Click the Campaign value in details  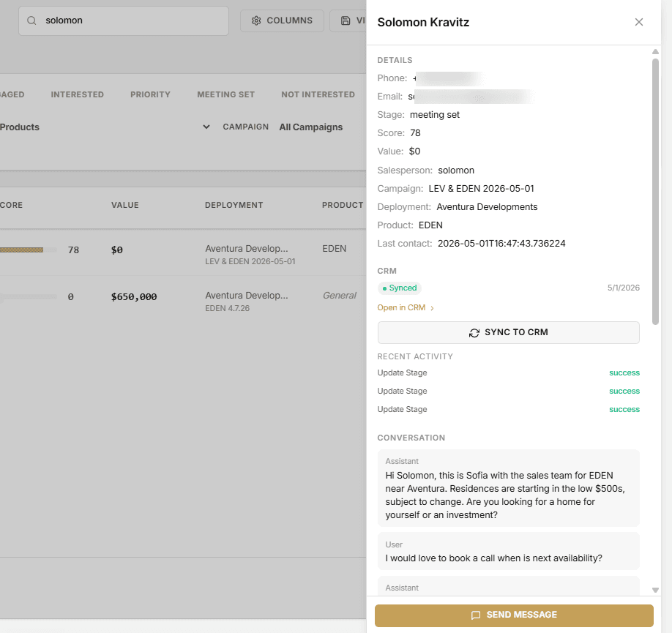(x=481, y=189)
